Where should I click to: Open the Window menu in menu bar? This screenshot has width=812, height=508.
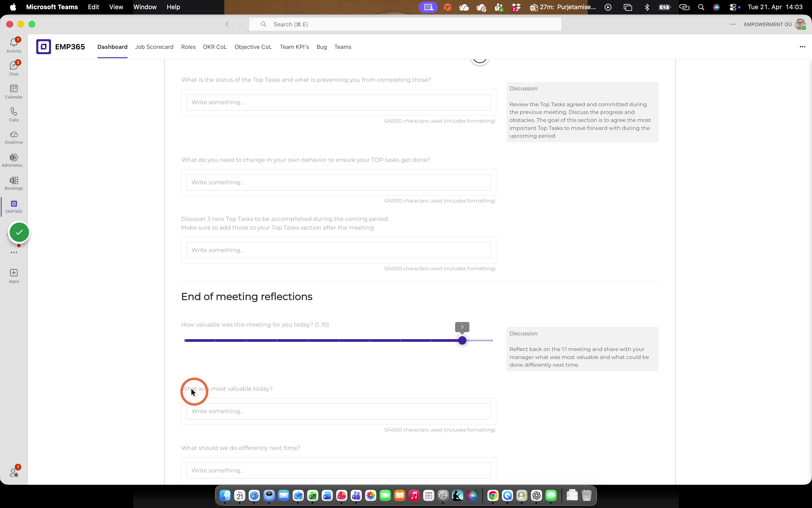[145, 7]
